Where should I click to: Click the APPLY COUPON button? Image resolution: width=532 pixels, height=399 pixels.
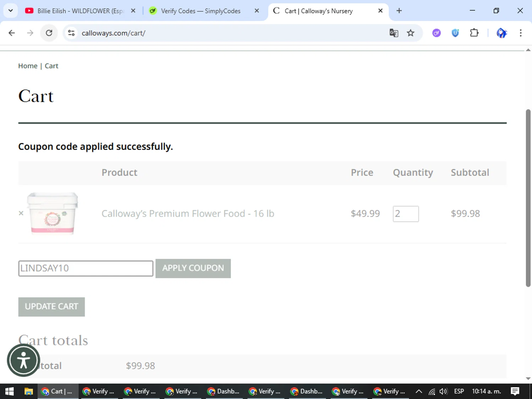(x=193, y=268)
